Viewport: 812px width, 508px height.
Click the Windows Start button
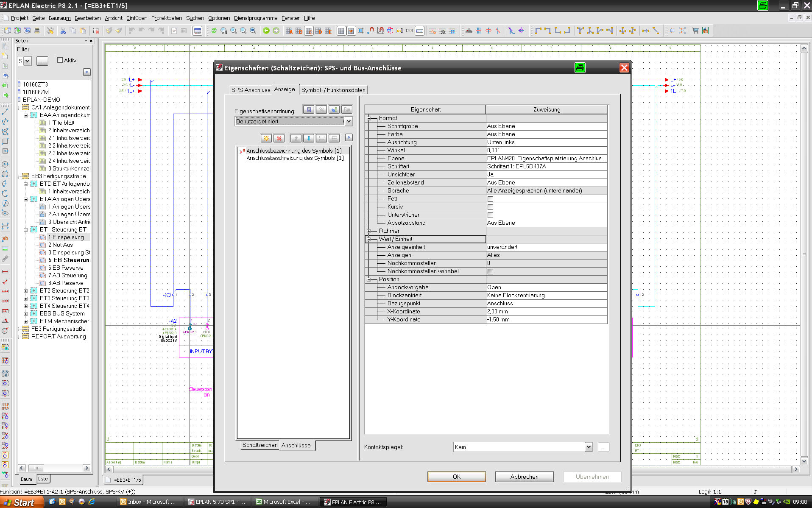[x=21, y=502]
